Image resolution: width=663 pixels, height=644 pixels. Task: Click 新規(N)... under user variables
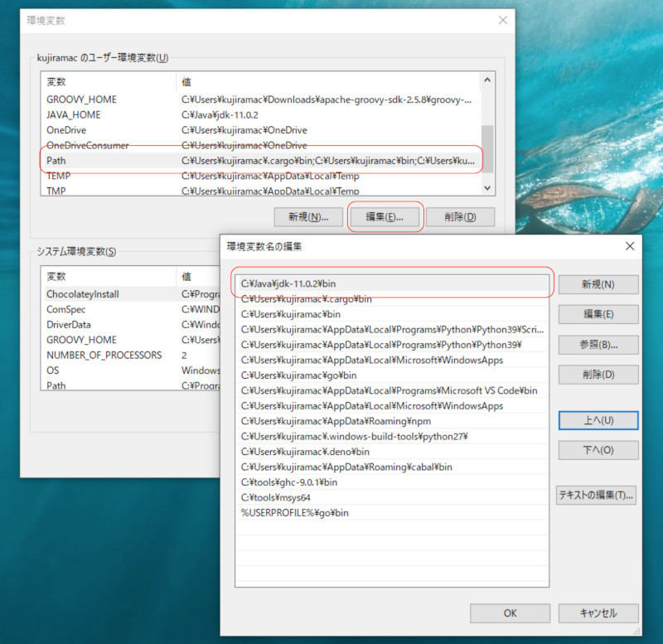click(308, 217)
